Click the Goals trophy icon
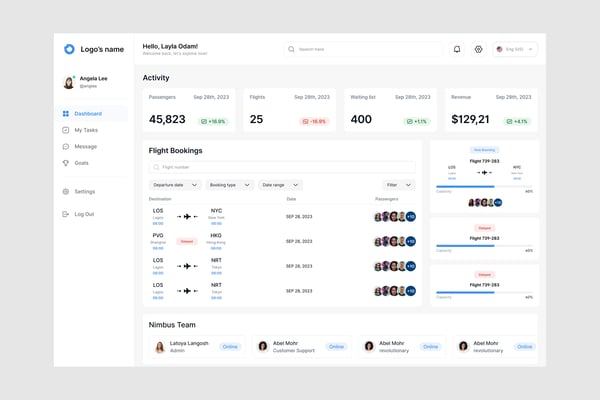600x400 pixels. [66, 163]
